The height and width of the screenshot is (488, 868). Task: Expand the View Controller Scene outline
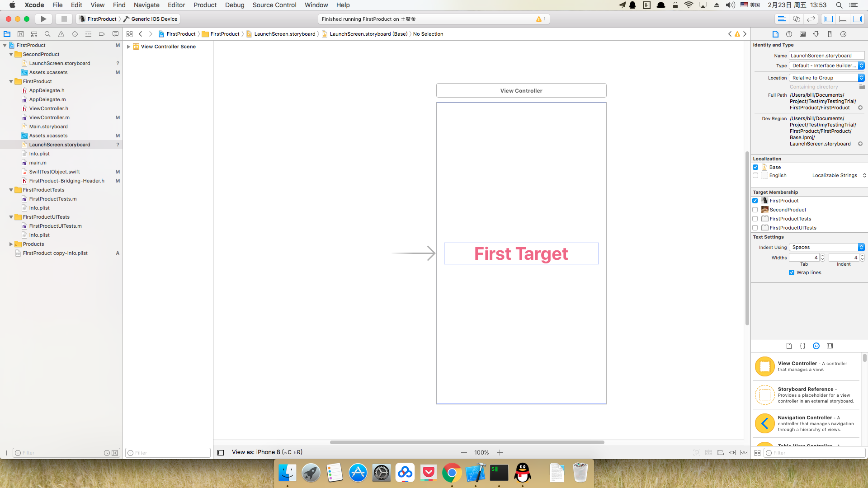[x=128, y=47]
